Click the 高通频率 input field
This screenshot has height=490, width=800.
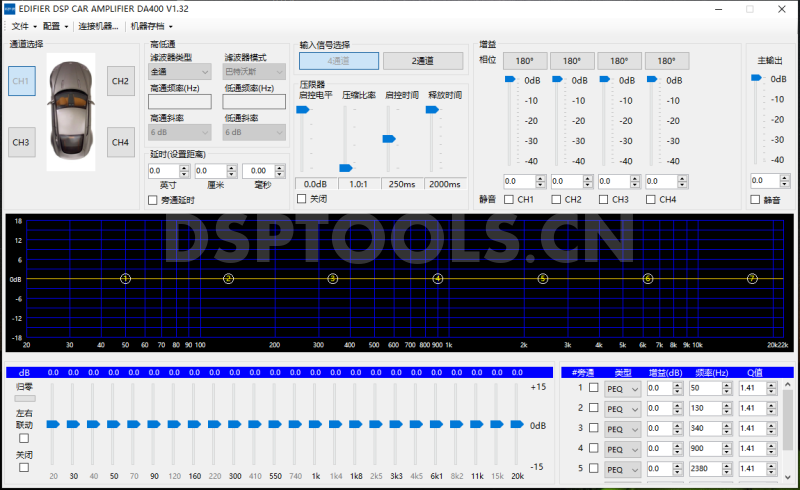tap(180, 102)
